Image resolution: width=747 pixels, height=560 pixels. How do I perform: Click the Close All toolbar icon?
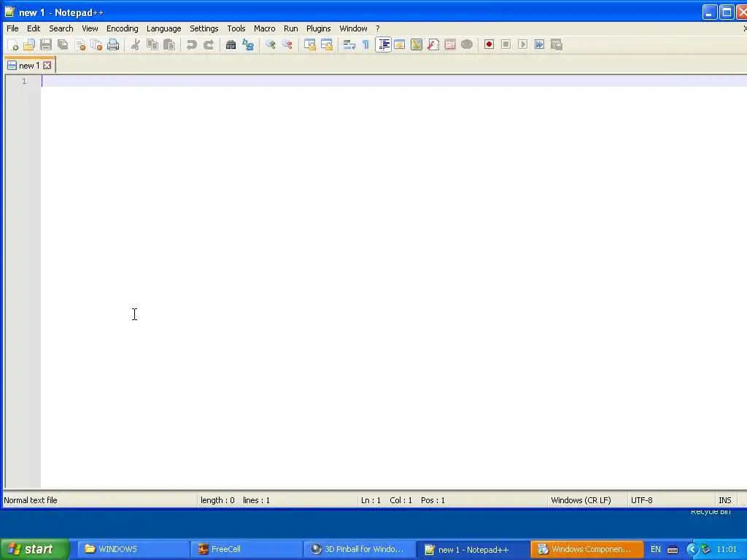tap(96, 44)
